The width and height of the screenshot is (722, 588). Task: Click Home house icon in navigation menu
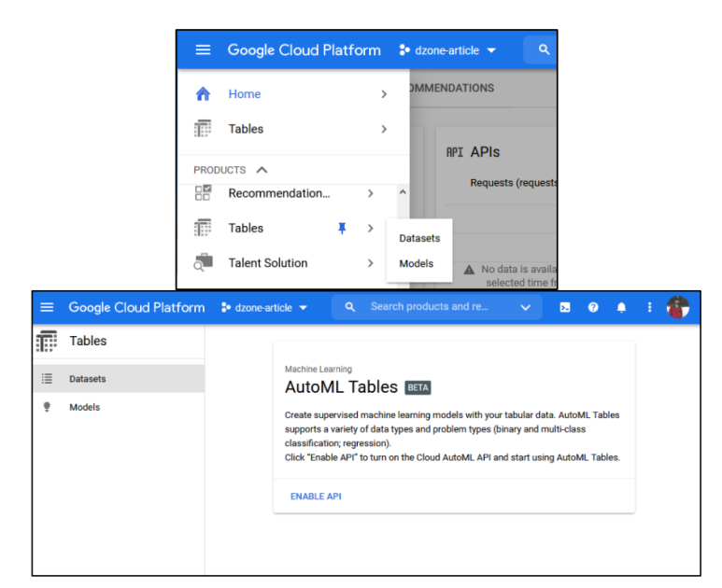[x=203, y=94]
